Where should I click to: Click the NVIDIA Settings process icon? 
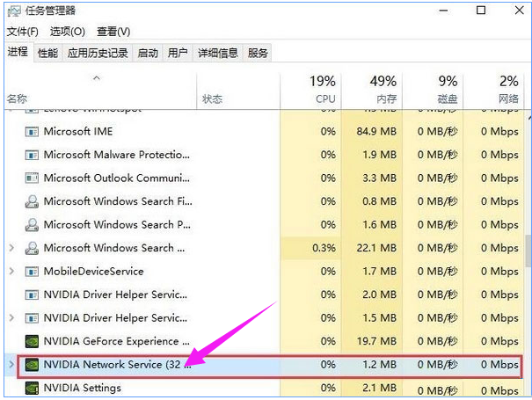point(32,388)
